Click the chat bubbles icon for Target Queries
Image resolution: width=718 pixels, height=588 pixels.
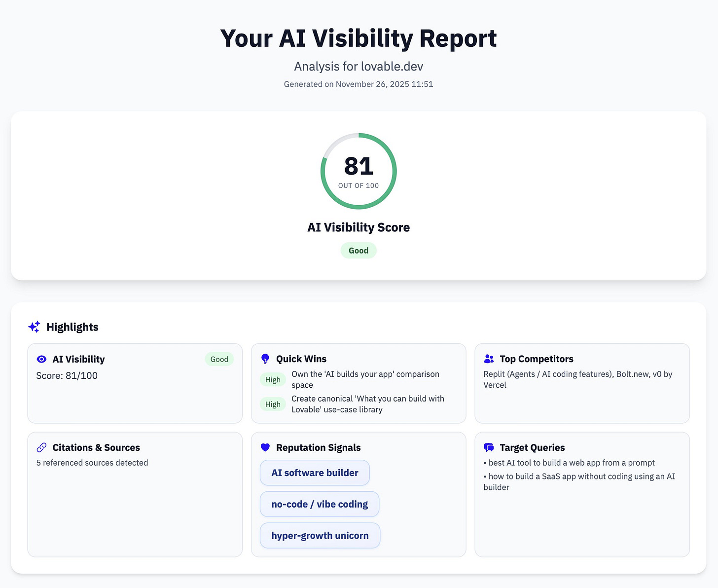click(489, 447)
